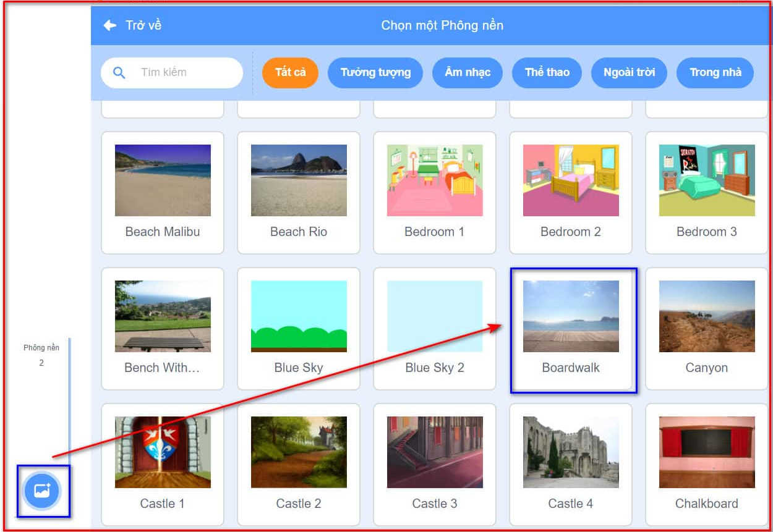The width and height of the screenshot is (773, 532).
Task: Select the Castle 1 backdrop
Action: pos(163,453)
